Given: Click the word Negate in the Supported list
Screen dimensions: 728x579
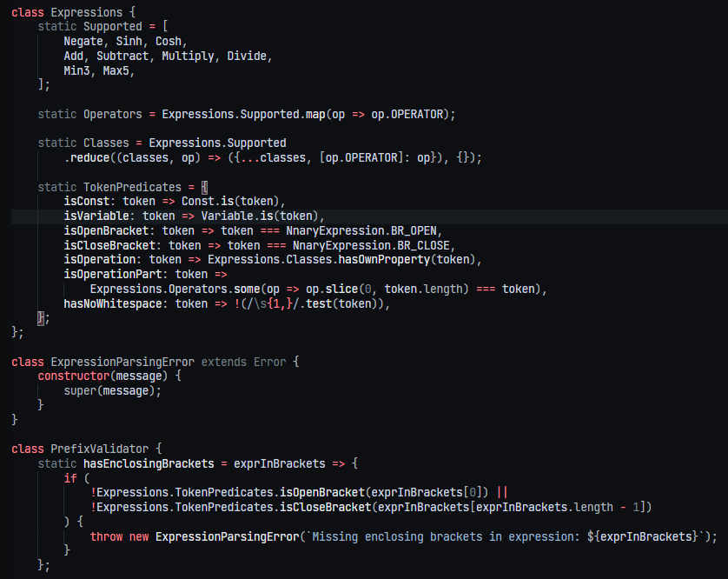Looking at the screenshot, I should pos(83,42).
